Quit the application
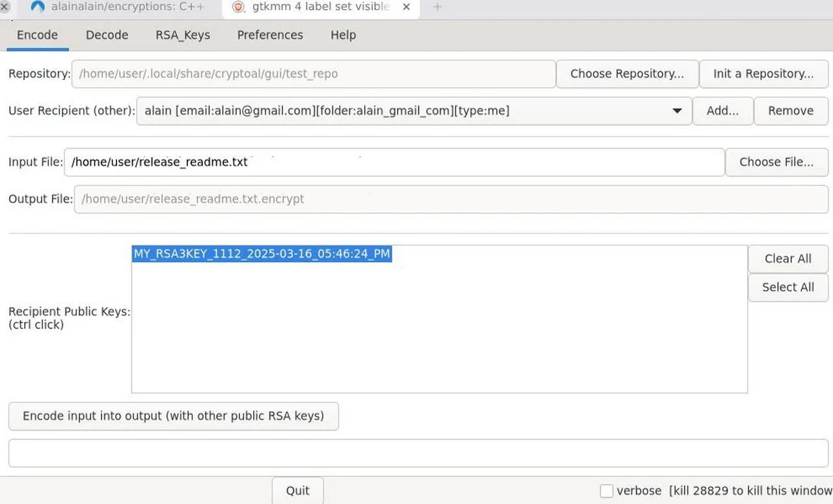Image resolution: width=833 pixels, height=504 pixels. click(x=297, y=490)
